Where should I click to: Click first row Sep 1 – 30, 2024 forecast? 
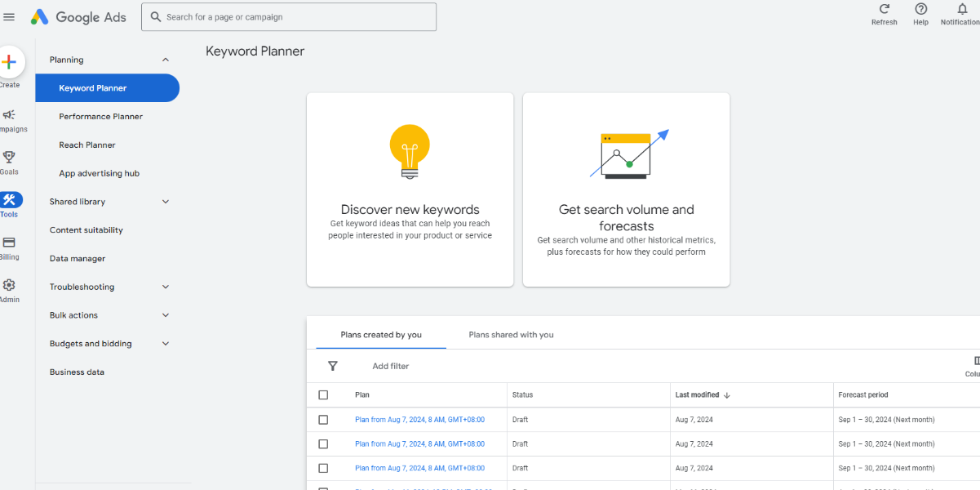click(887, 420)
